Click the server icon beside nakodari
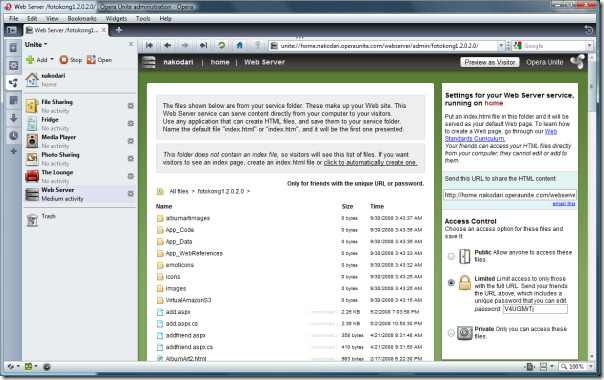The width and height of the screenshot is (604, 380). coord(149,62)
